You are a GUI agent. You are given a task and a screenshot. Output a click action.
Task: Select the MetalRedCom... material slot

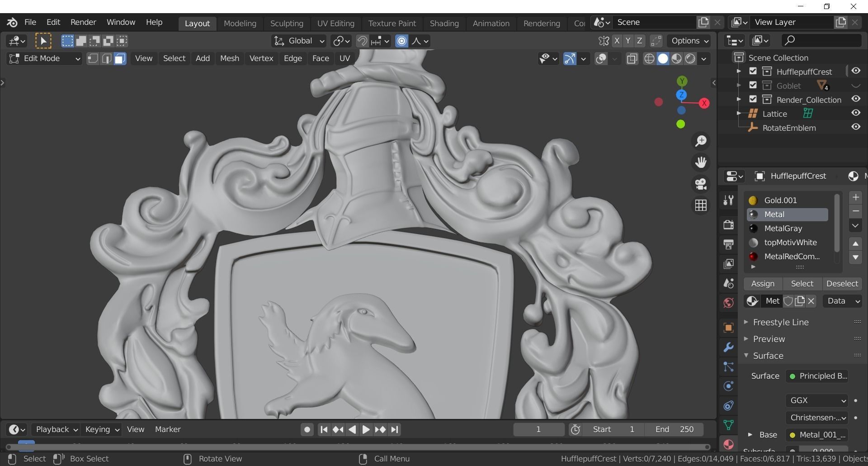pyautogui.click(x=787, y=257)
